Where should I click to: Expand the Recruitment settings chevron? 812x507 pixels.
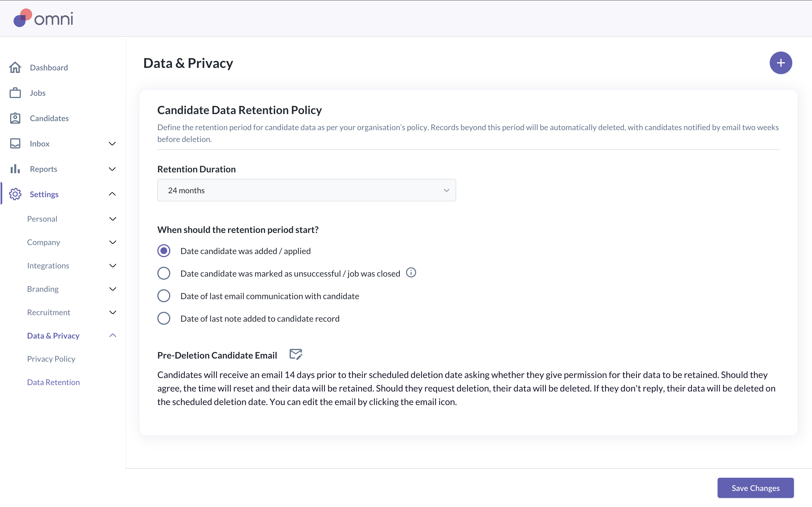click(x=113, y=312)
